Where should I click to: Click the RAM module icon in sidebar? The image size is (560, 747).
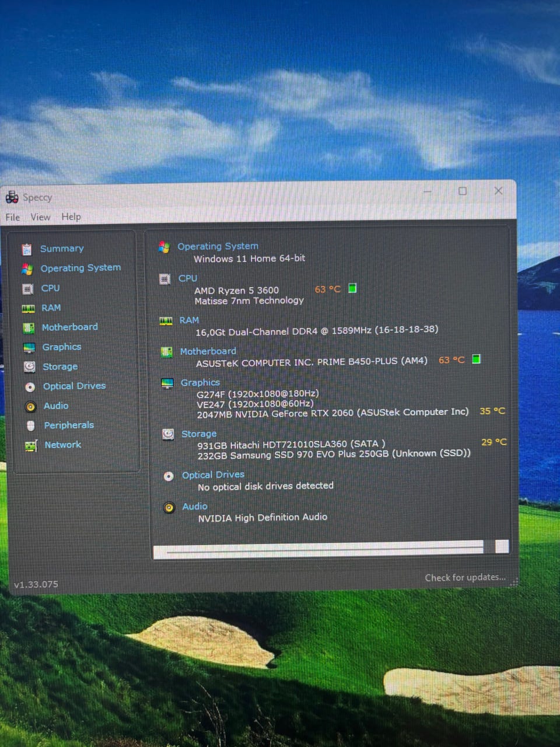pyautogui.click(x=28, y=308)
